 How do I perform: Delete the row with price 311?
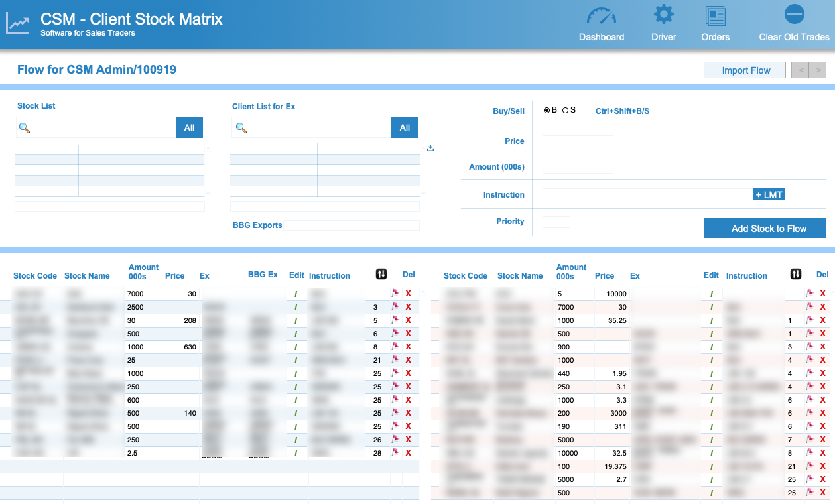(x=823, y=426)
